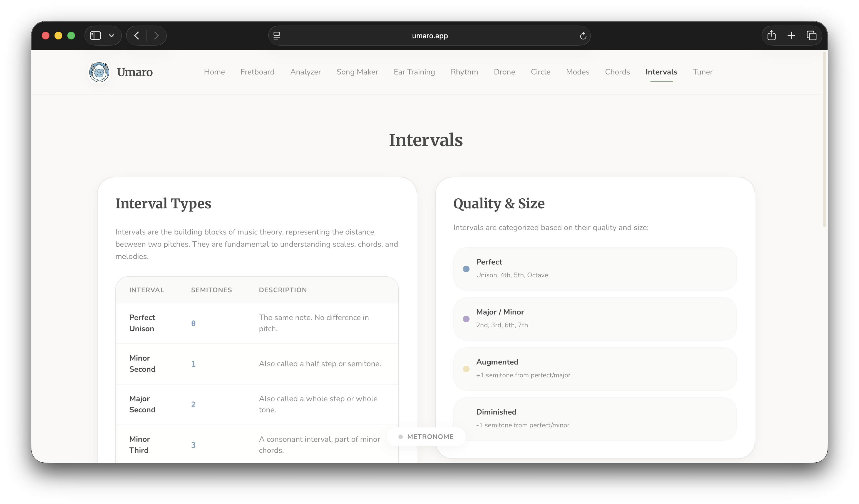Navigate to the Tuner link
The image size is (859, 504).
point(702,72)
